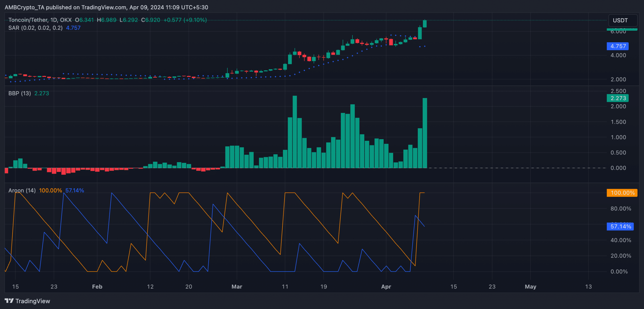
Task: Click the 4.000 price scale label
Action: tap(618, 55)
